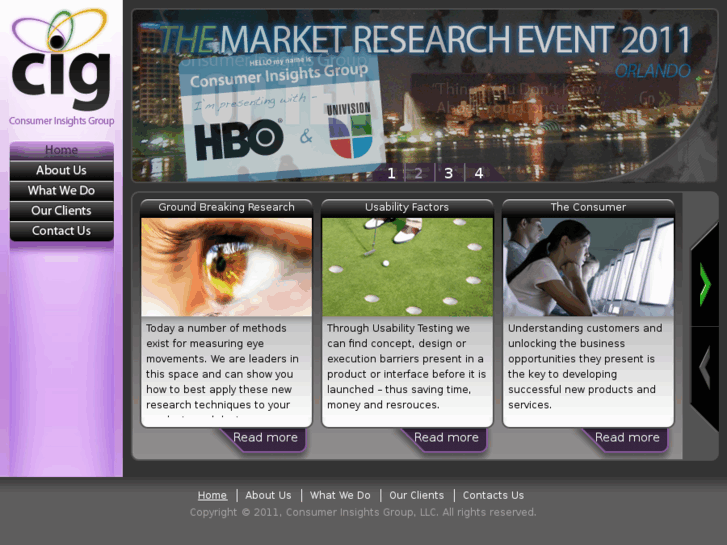Show banner slide 3
727x545 pixels.
pyautogui.click(x=448, y=173)
